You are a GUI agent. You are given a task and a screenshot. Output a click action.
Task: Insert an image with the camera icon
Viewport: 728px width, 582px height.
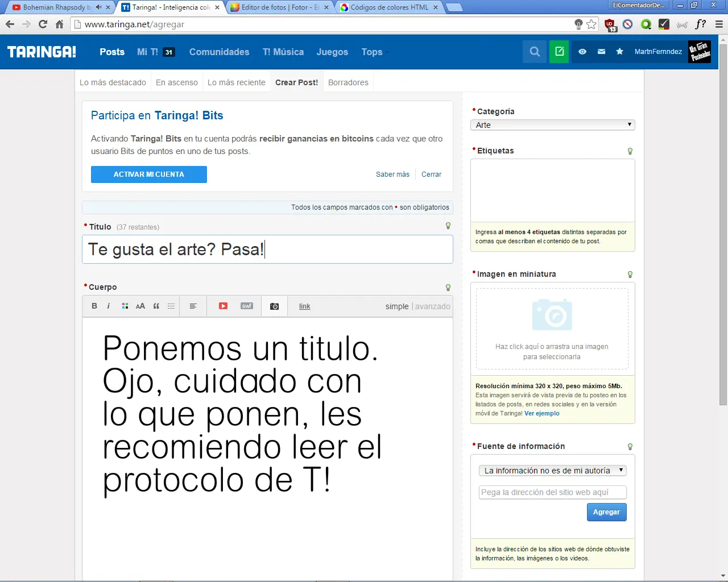[x=275, y=306]
